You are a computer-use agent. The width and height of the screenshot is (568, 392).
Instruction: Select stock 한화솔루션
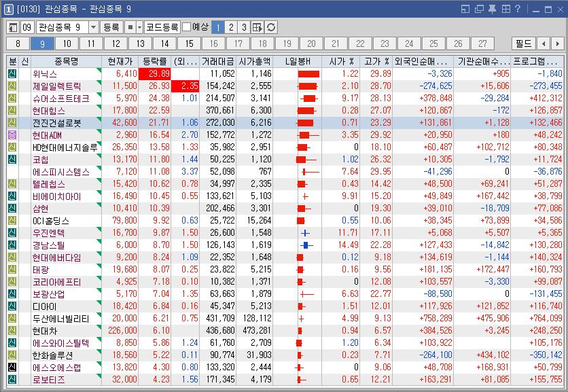pos(52,355)
